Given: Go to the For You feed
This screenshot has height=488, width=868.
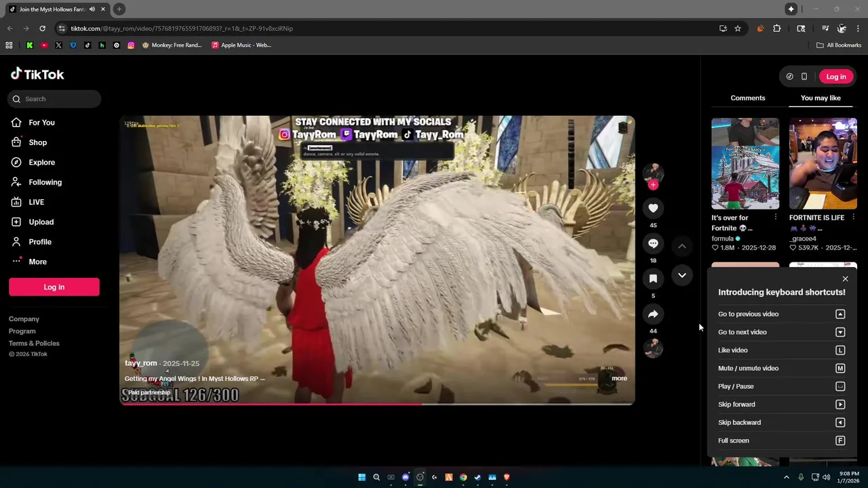Looking at the screenshot, I should pyautogui.click(x=33, y=123).
